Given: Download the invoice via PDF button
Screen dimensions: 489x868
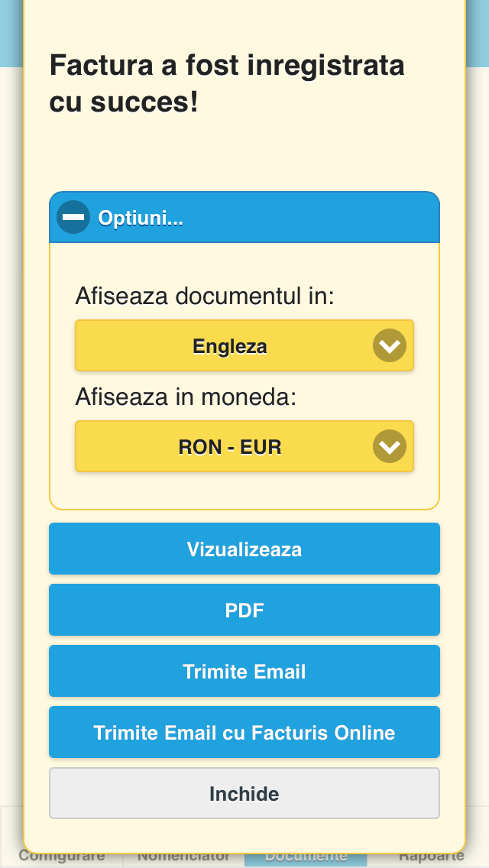Looking at the screenshot, I should (244, 610).
